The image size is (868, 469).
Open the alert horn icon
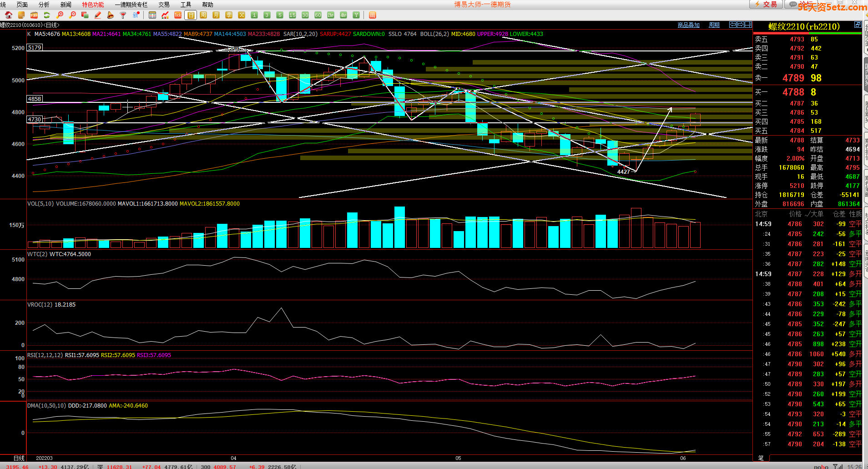pos(111,15)
